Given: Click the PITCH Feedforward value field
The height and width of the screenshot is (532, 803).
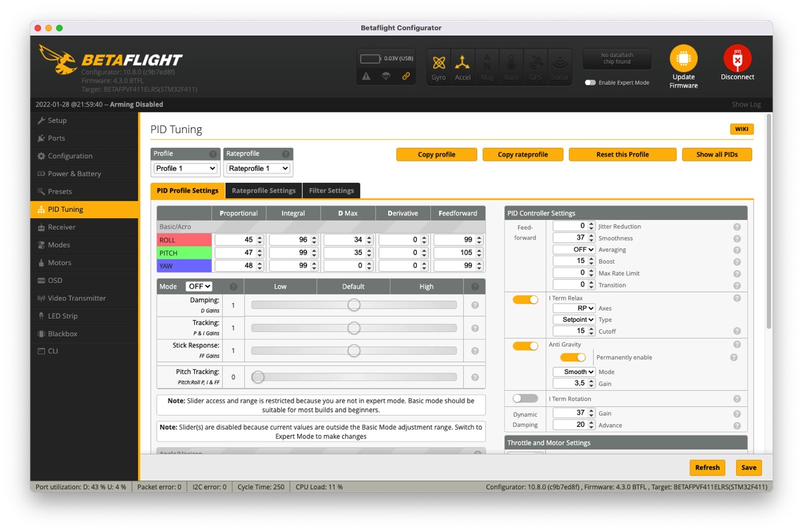Looking at the screenshot, I should (x=458, y=253).
